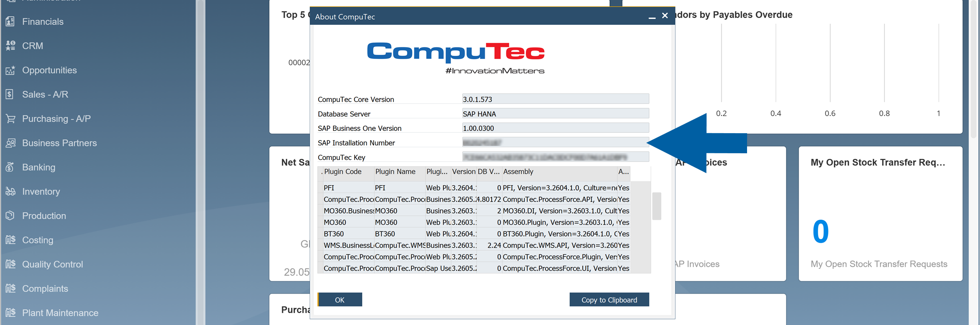Select Costing in the sidebar

click(37, 240)
